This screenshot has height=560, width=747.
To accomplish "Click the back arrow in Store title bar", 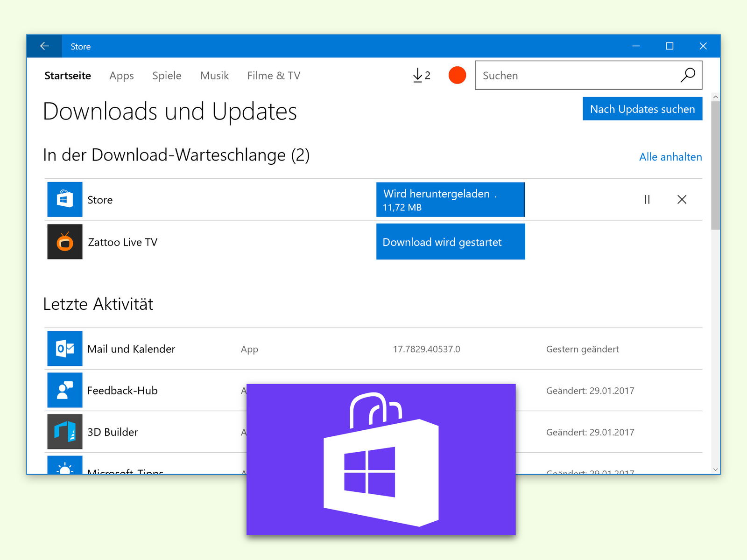I will (x=44, y=46).
